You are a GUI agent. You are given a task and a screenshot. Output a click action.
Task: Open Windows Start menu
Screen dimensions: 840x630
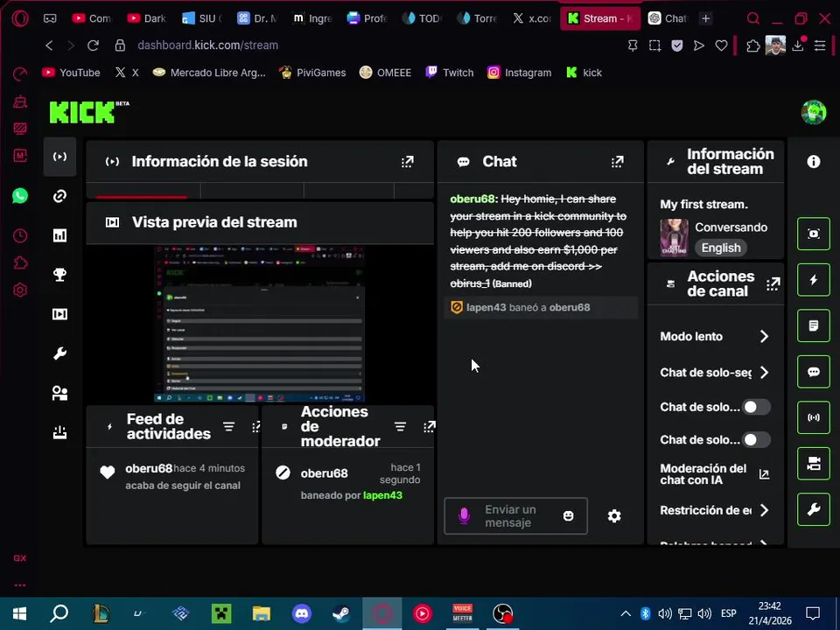[20, 613]
